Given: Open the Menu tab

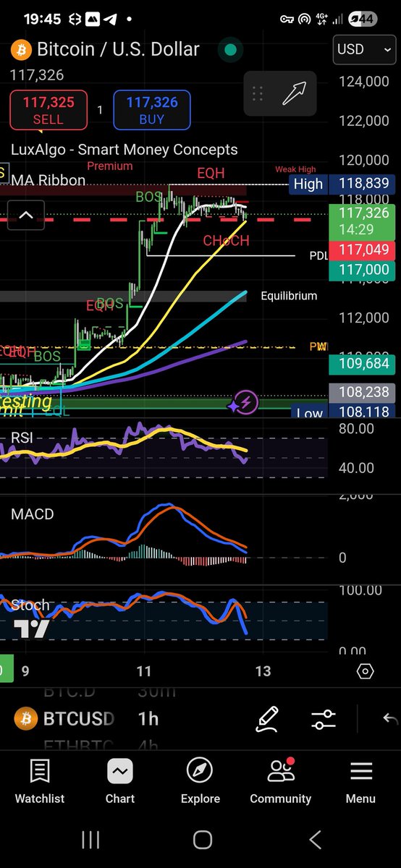Looking at the screenshot, I should click(360, 781).
